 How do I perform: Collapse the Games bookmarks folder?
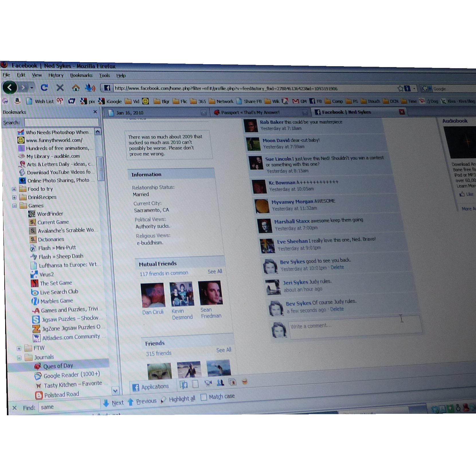14,206
